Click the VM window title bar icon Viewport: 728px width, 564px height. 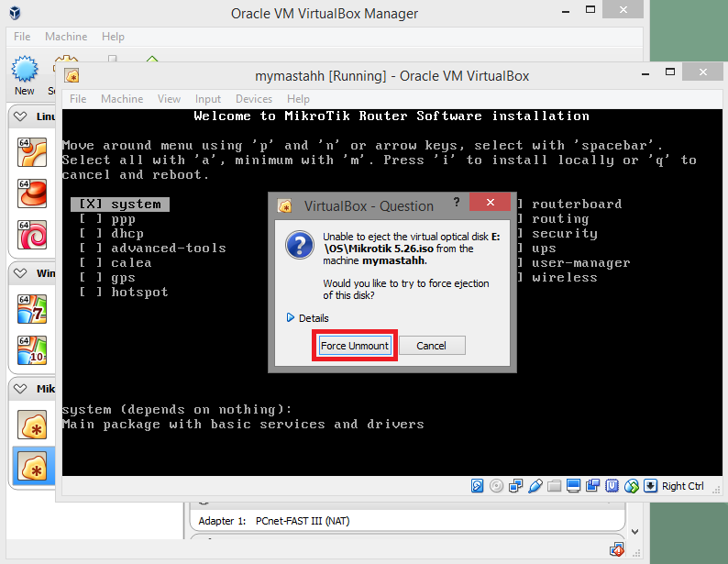coord(72,75)
